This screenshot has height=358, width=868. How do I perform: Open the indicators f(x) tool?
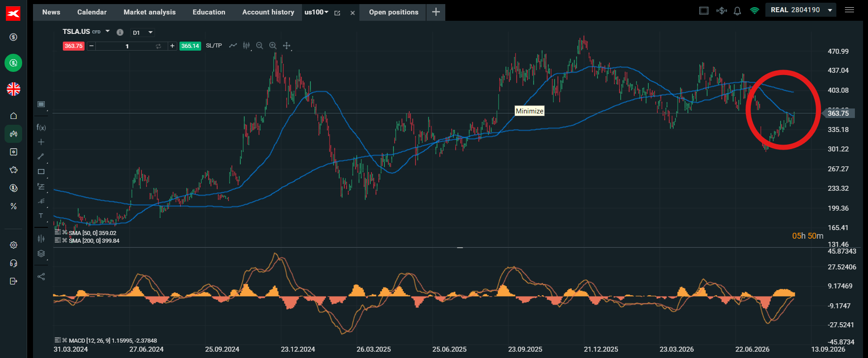41,127
